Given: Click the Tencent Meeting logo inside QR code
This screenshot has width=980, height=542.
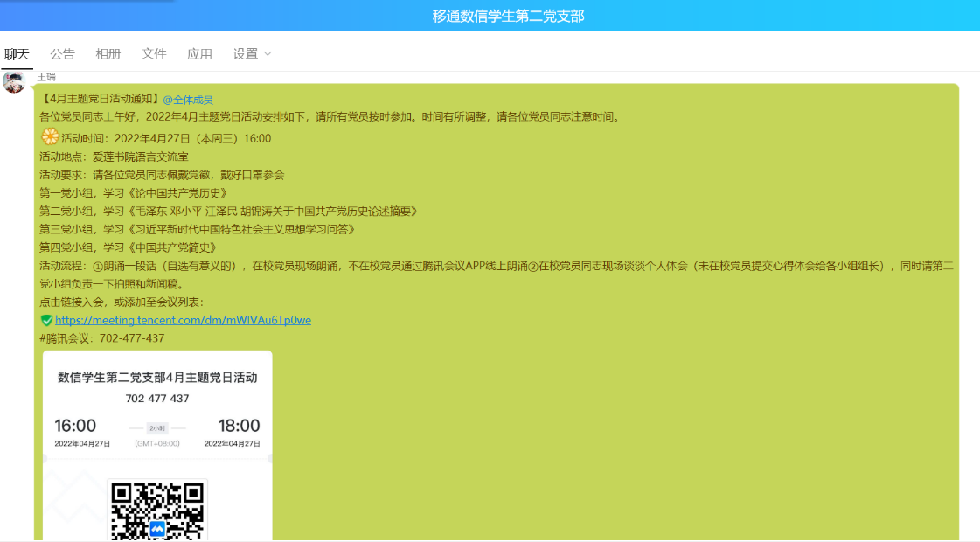Looking at the screenshot, I should click(158, 528).
